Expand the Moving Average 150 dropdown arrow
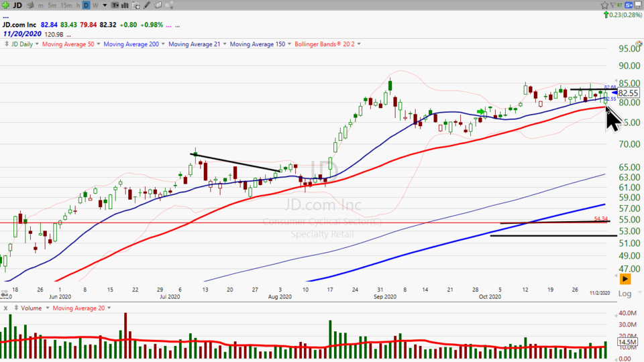 click(x=290, y=44)
